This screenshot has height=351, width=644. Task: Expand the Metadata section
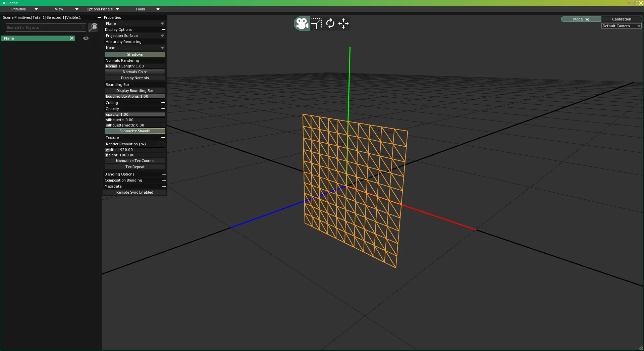[x=164, y=186]
